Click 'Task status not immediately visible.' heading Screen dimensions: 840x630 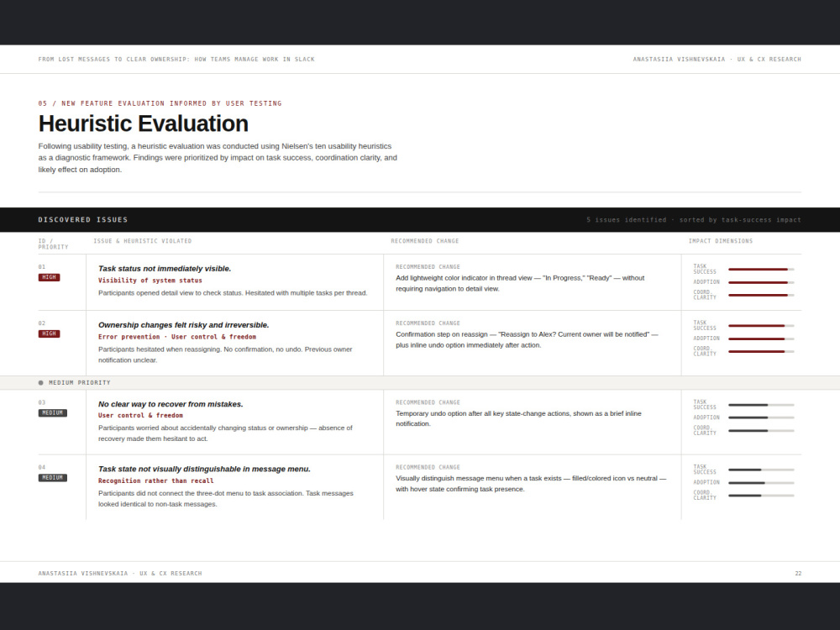(165, 269)
